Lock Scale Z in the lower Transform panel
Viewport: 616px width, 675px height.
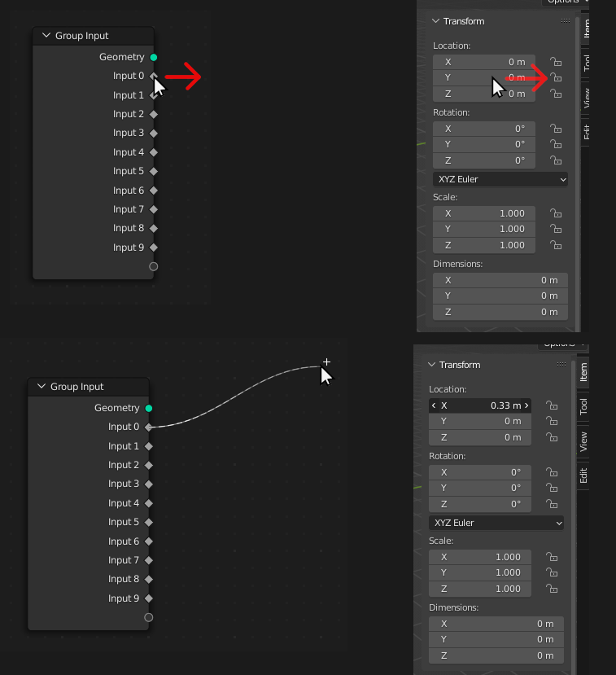coord(552,589)
